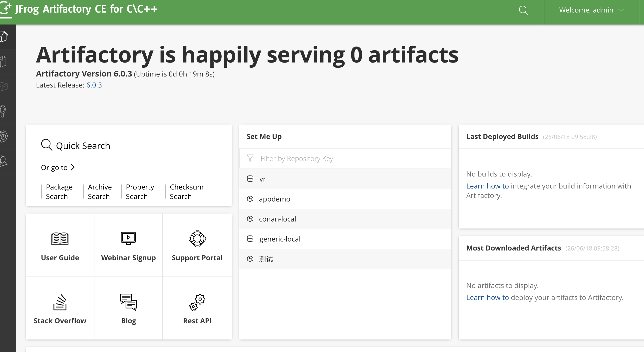Click the Webinar Signup label
This screenshot has height=352, width=644.
[128, 258]
